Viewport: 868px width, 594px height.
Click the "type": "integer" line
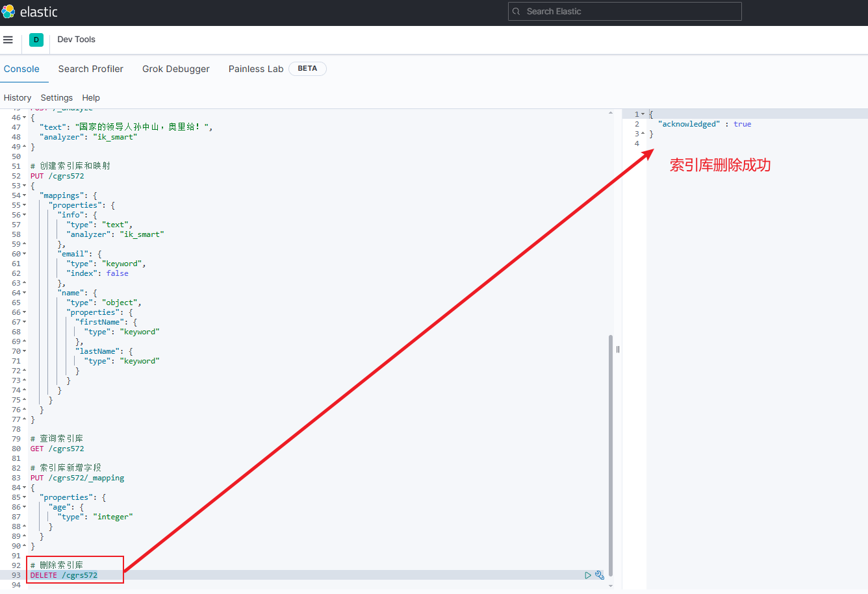[x=95, y=517]
